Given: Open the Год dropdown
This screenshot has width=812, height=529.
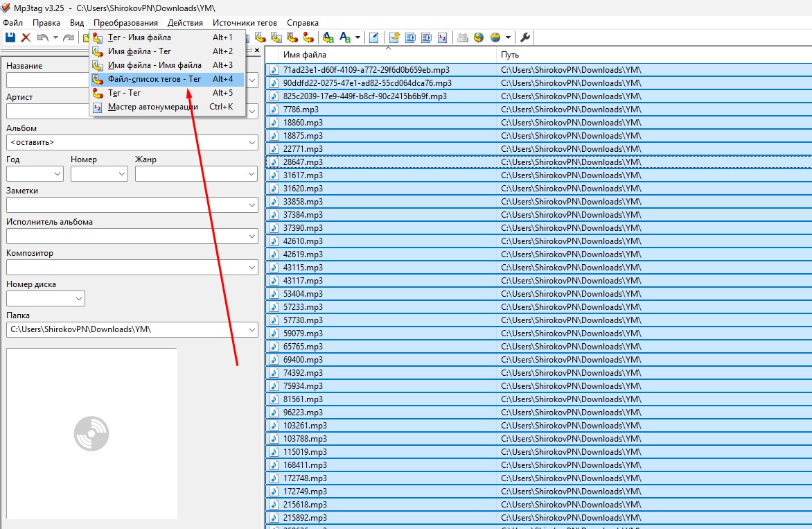Looking at the screenshot, I should click(x=58, y=173).
